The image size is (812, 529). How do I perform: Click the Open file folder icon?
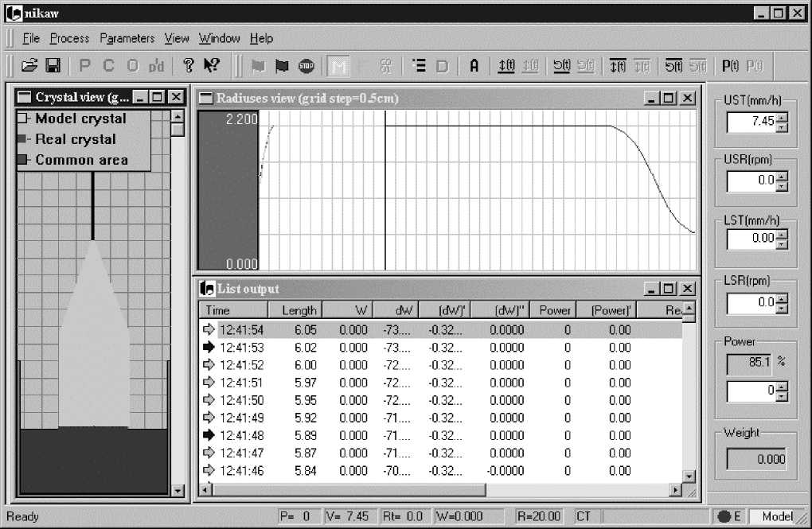tap(29, 66)
